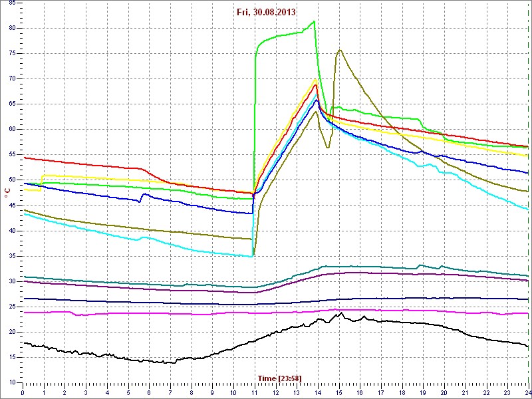Screen dimensions: 532x399
Task: Pick hour 3 on the time axis
Action: (x=86, y=392)
